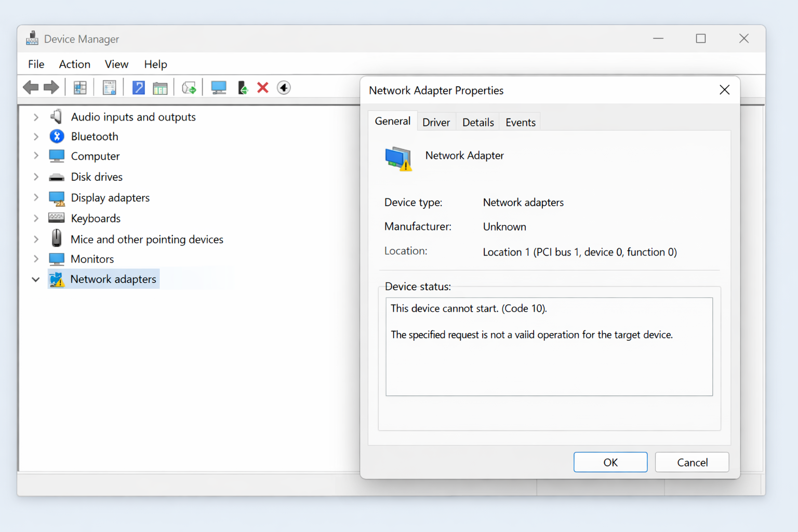Image resolution: width=798 pixels, height=532 pixels.
Task: Expand the Display adapters category
Action: click(x=35, y=198)
